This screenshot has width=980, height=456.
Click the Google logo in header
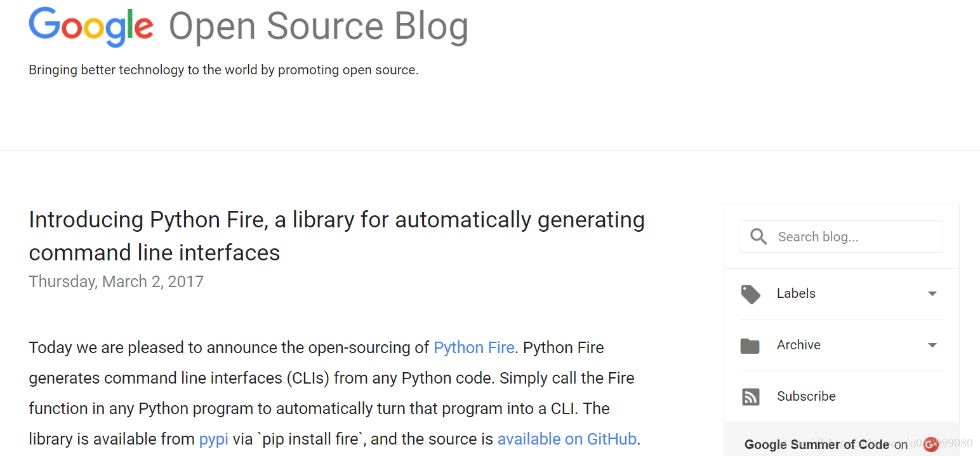tap(91, 27)
